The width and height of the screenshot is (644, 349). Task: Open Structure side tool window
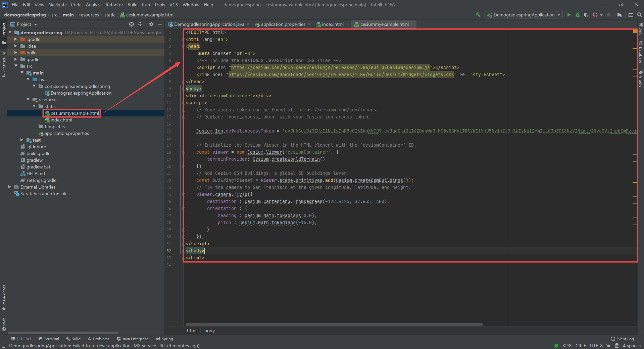coord(4,65)
